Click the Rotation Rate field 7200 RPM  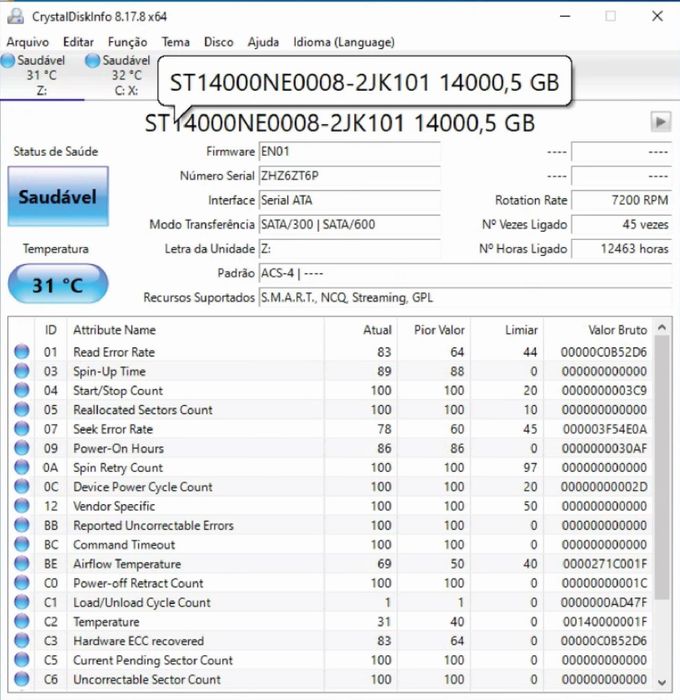click(x=622, y=200)
